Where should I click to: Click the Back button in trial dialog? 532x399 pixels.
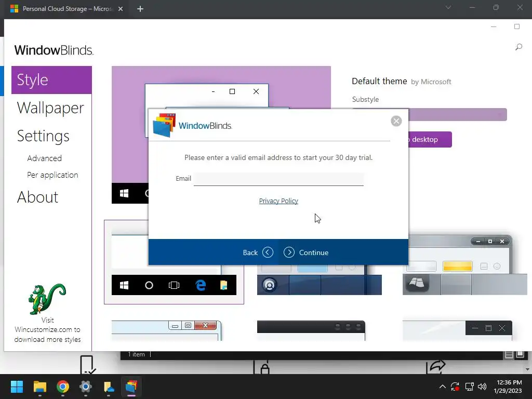tap(258, 252)
